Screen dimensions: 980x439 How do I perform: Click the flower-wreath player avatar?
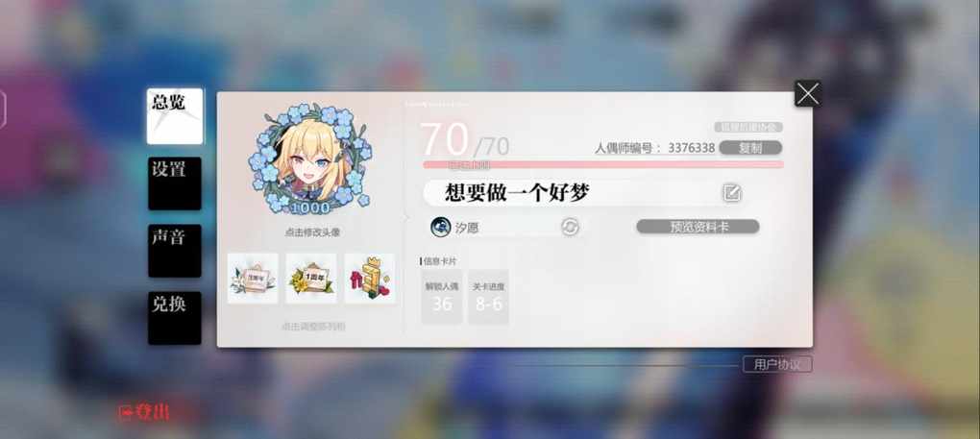pos(310,158)
